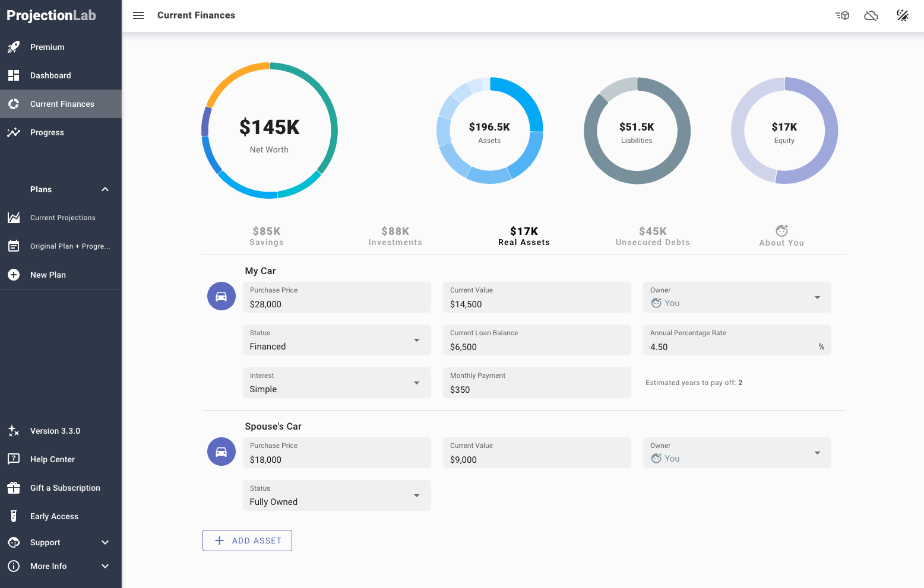This screenshot has width=924, height=588.
Task: Click the ADD ASSET button
Action: [247, 540]
